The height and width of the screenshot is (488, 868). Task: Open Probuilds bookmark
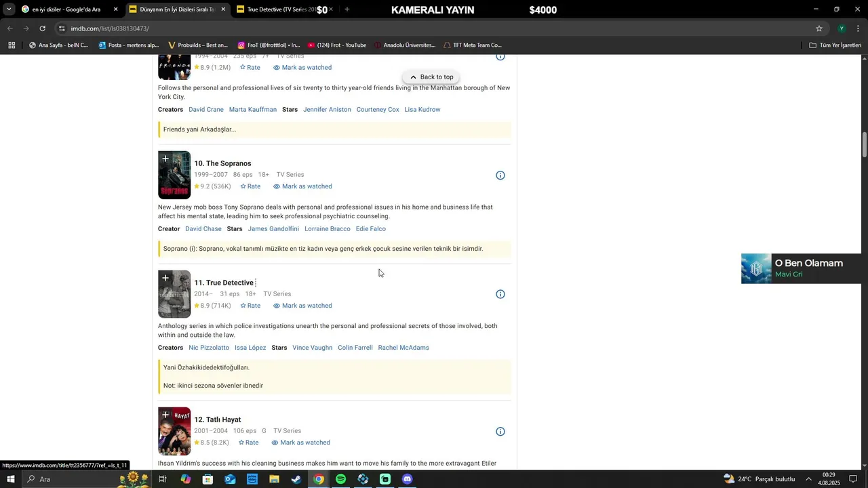tap(197, 45)
